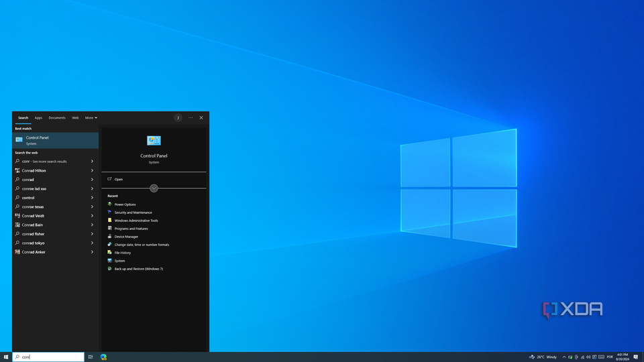The width and height of the screenshot is (644, 362).
Task: Open Power Options from Recent list
Action: coord(125,204)
